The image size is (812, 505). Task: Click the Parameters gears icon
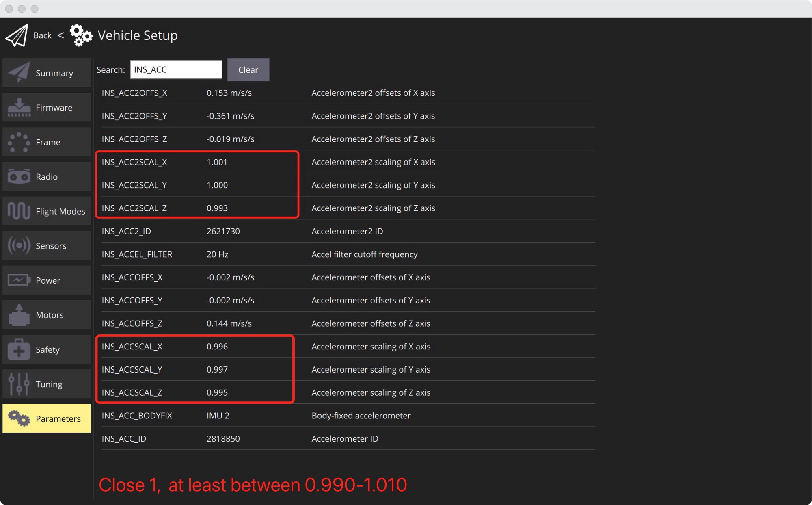click(19, 418)
